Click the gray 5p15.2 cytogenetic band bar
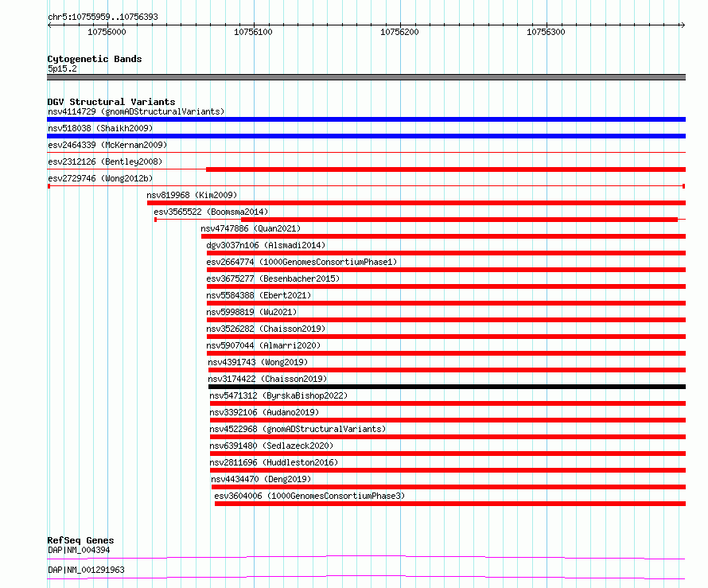 [366, 77]
